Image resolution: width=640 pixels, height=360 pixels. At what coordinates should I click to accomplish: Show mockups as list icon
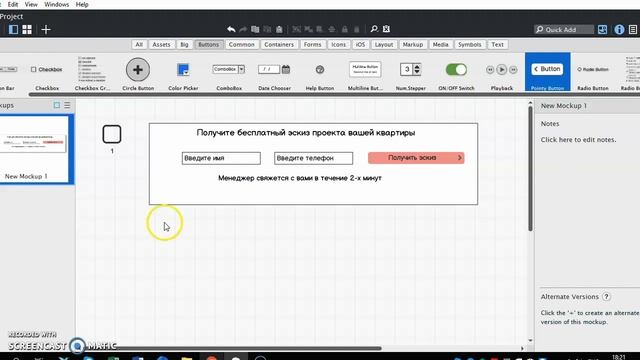[67, 105]
